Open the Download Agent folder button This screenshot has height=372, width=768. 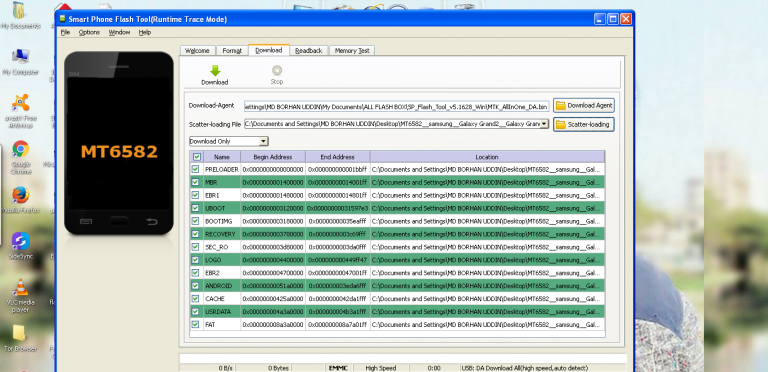click(584, 105)
